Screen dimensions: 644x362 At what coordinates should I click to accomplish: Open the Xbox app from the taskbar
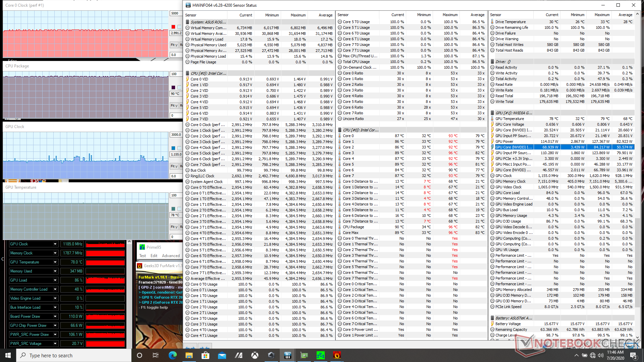click(x=255, y=355)
